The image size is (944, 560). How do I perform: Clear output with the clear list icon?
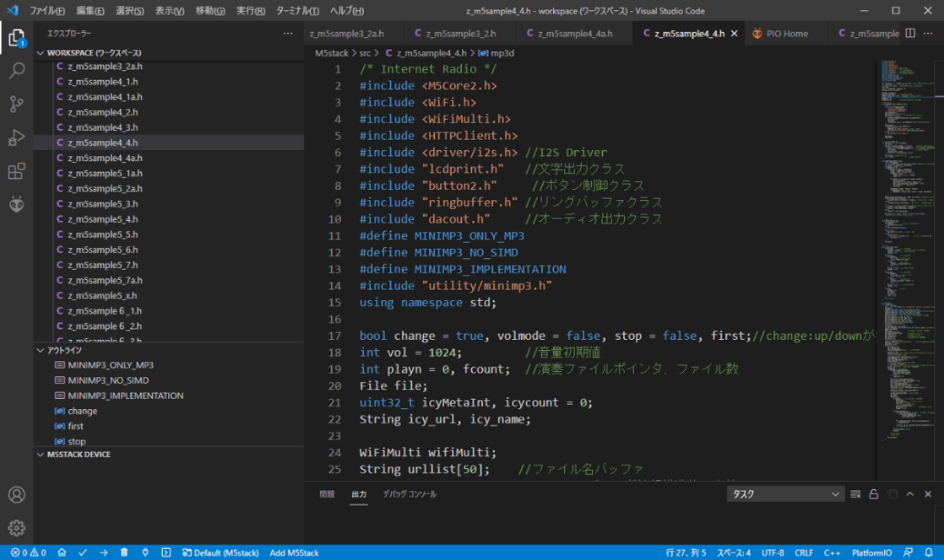[855, 495]
